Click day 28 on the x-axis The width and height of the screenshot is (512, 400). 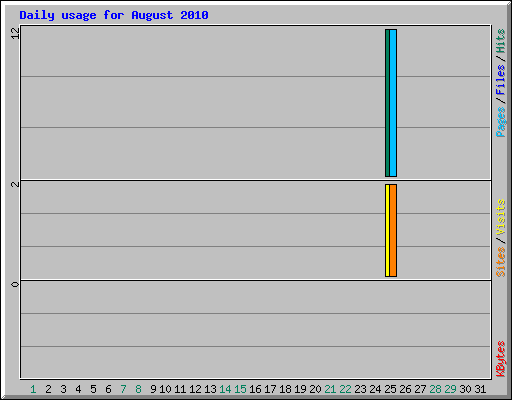pyautogui.click(x=435, y=389)
